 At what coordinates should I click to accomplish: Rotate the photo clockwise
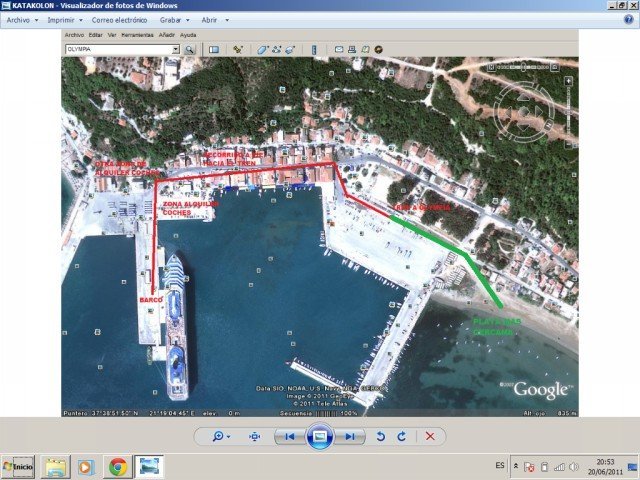401,437
